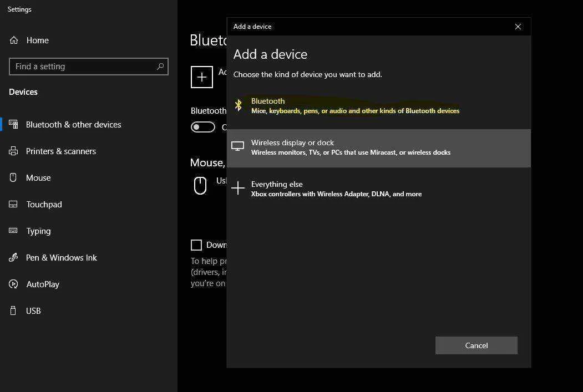Click the Touchpad sidebar icon

[13, 205]
